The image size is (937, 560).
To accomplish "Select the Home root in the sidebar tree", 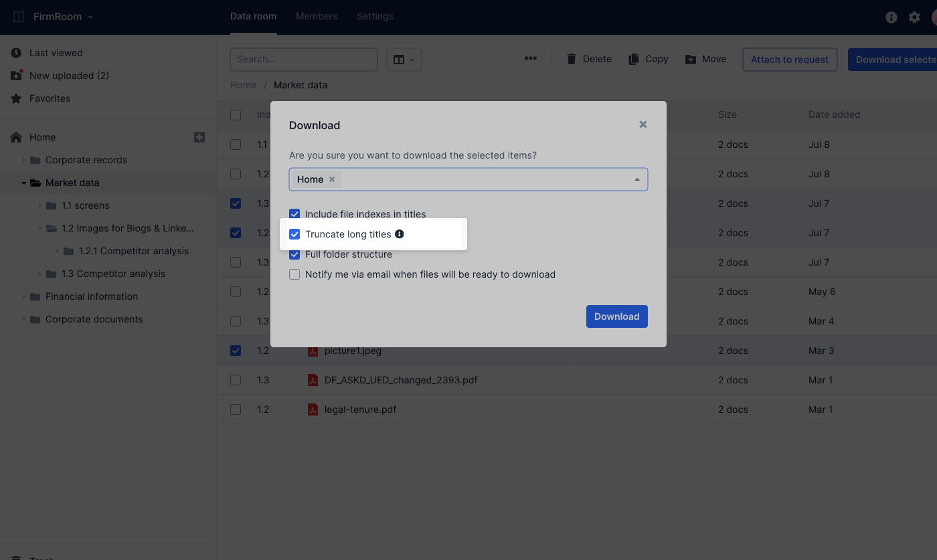I will point(42,137).
